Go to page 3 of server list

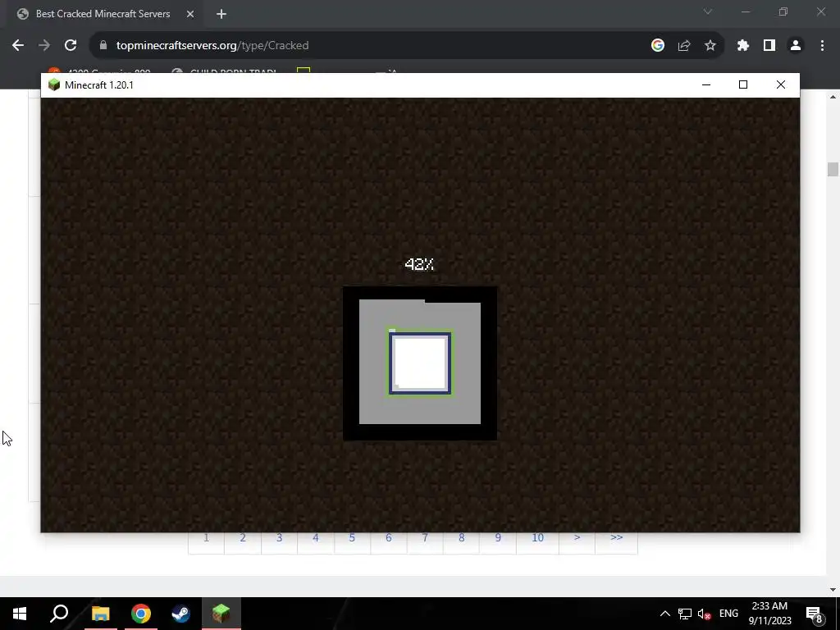[279, 538]
